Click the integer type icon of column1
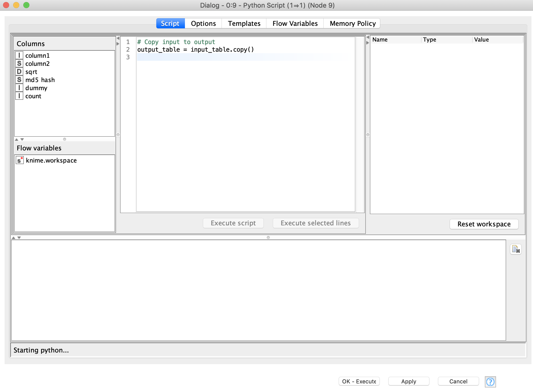533x392 pixels. point(19,55)
